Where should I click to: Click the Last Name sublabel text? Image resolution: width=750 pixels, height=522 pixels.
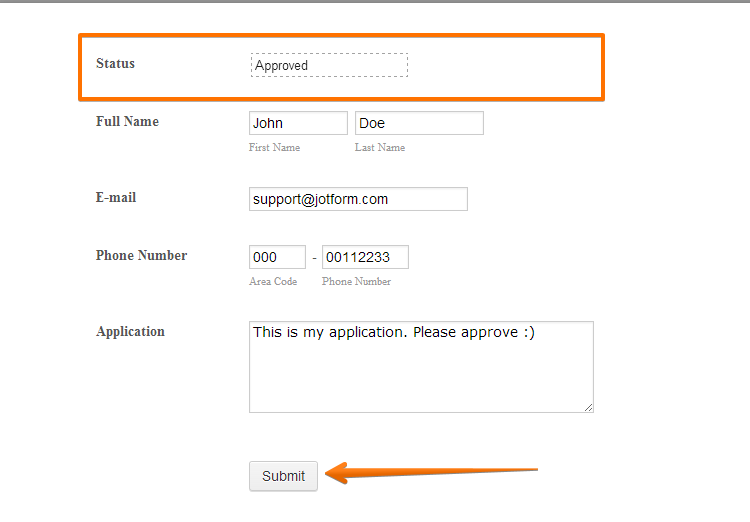click(x=380, y=148)
